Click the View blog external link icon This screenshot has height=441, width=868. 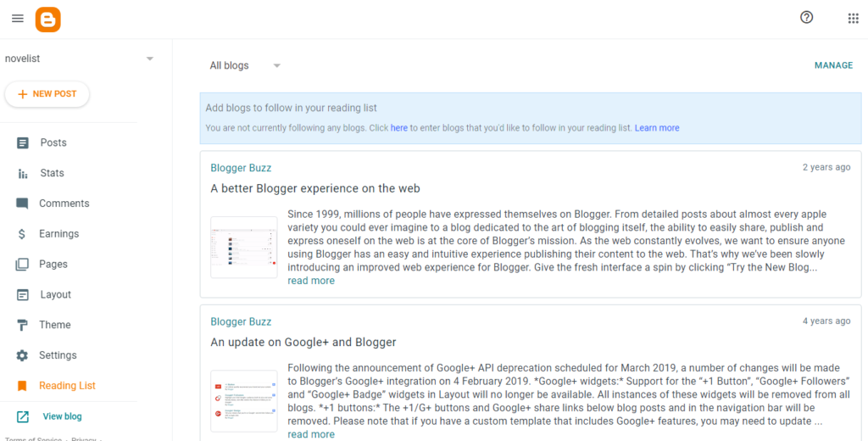click(22, 416)
